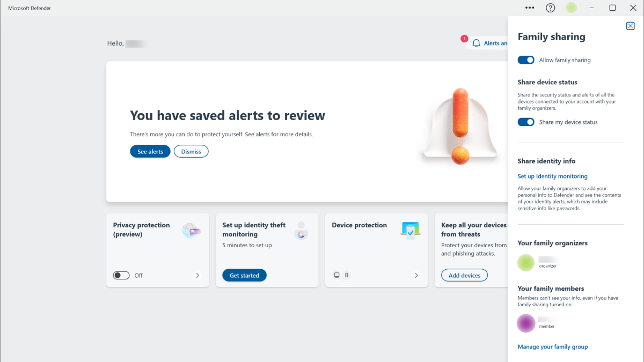Click the "Hello," greeting text
Screen dimensions: 644x362
115,43
